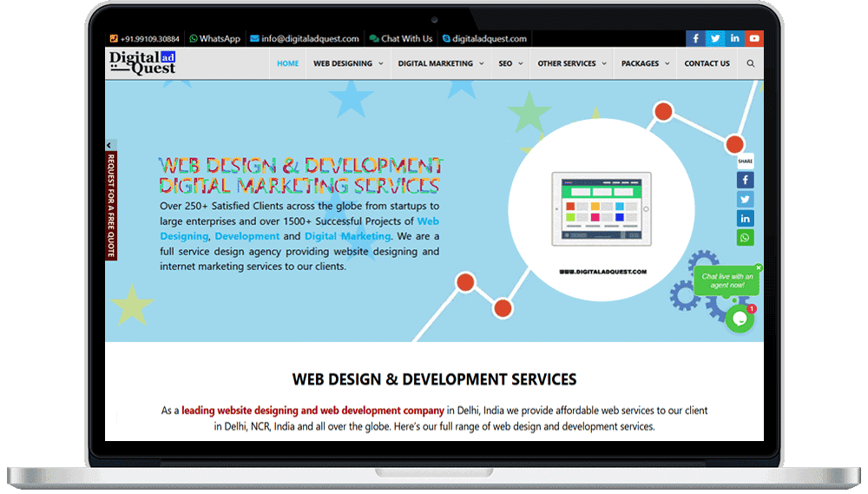This screenshot has width=868, height=494.
Task: Open the DIGITAL MARKETING menu
Action: pos(435,63)
